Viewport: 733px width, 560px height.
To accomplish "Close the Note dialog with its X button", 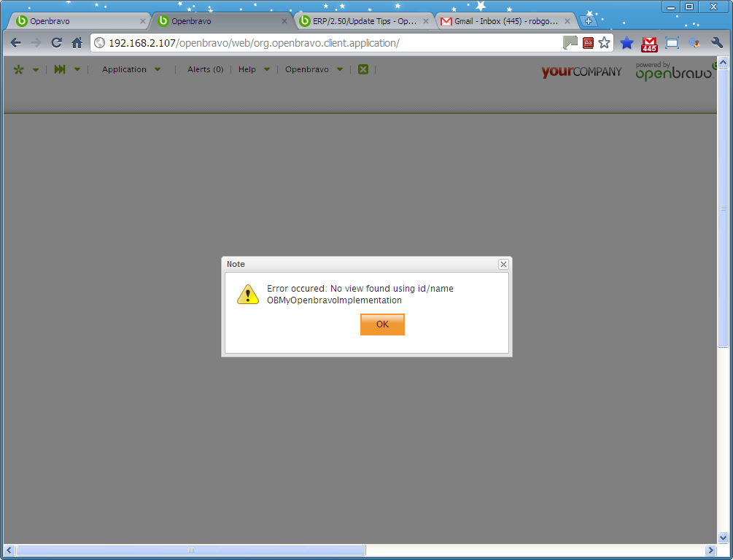I will tap(503, 264).
